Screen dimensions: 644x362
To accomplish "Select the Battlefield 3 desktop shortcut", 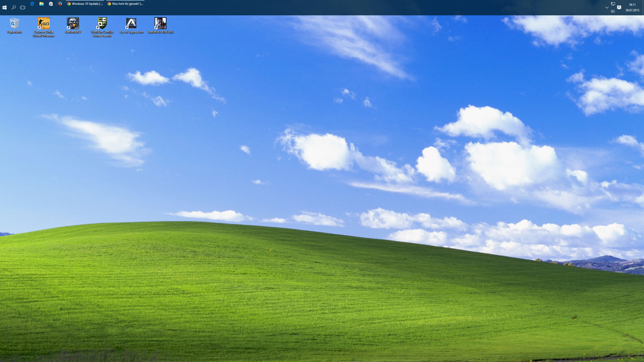I will (73, 23).
